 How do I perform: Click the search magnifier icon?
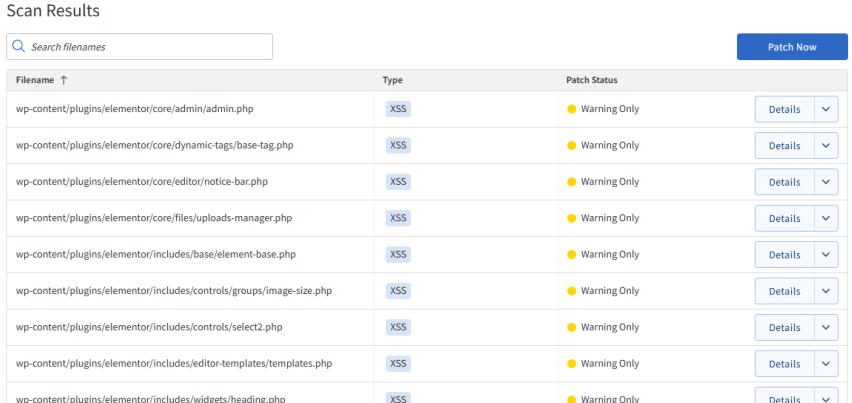[x=19, y=47]
